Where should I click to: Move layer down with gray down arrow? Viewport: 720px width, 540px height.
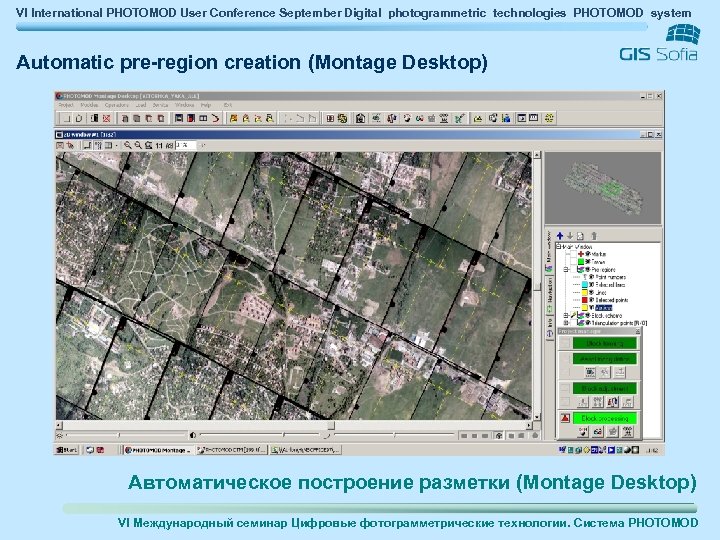pos(570,236)
